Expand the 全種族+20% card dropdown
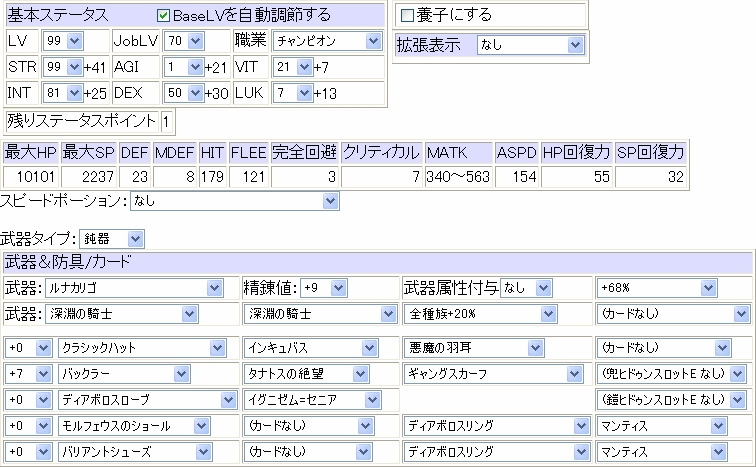The image size is (756, 467). (480, 314)
